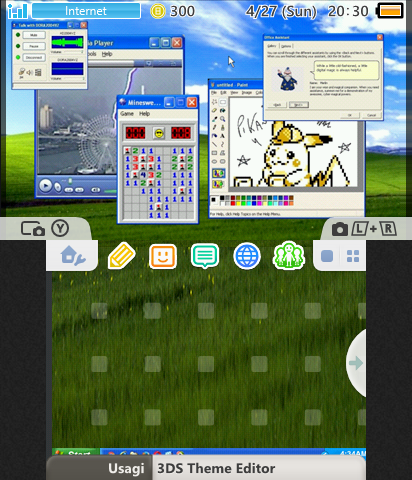Click the battery indicator icon
The image size is (412, 480).
389,11
